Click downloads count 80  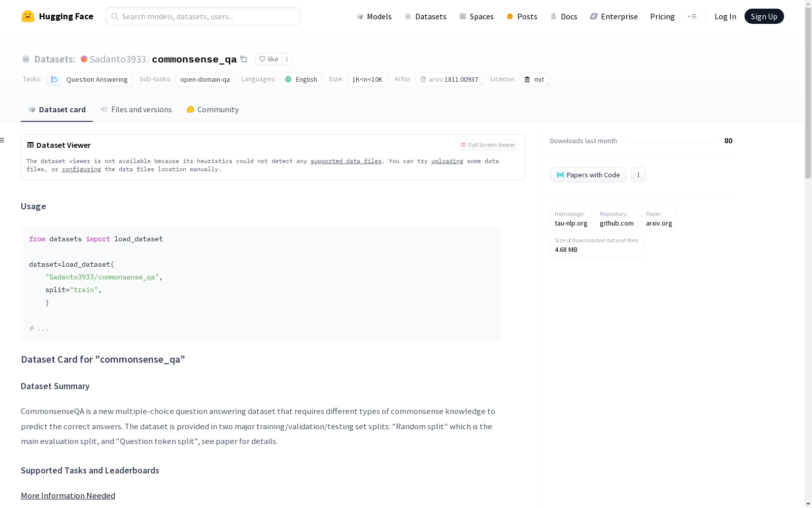tap(728, 141)
